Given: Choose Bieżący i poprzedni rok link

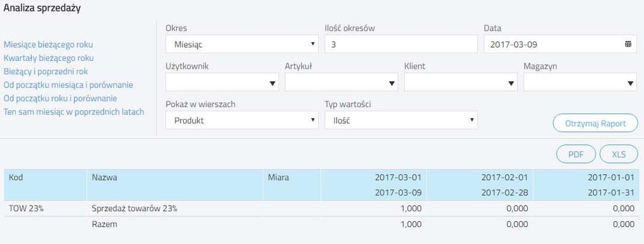Looking at the screenshot, I should [x=46, y=72].
